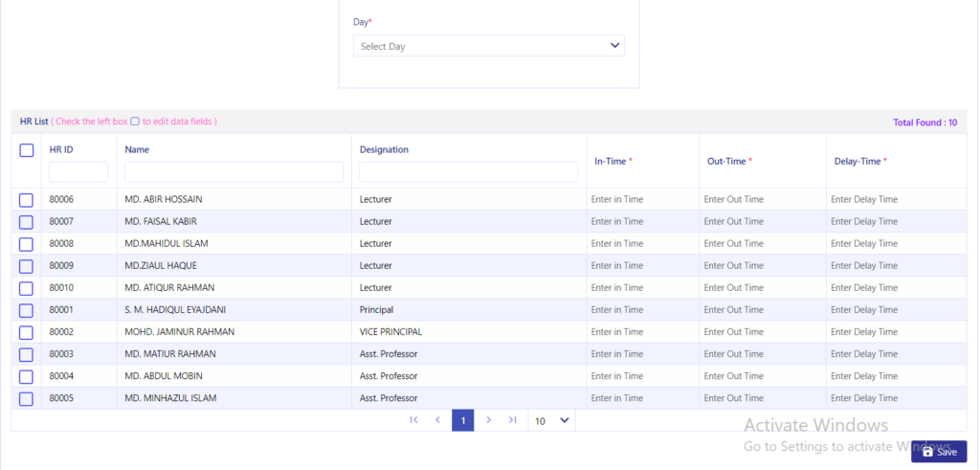Open the rows-per-page dropdown showing 10

552,420
